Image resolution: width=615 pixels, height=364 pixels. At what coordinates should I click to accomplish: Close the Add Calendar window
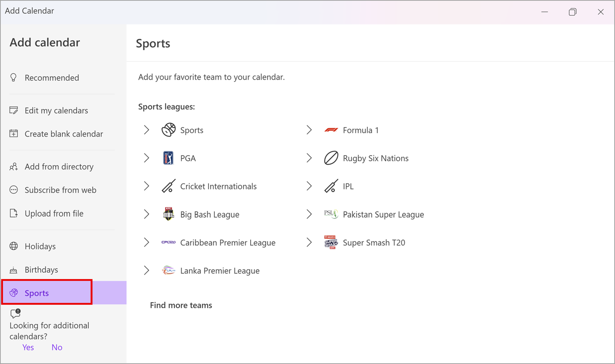[x=600, y=12]
